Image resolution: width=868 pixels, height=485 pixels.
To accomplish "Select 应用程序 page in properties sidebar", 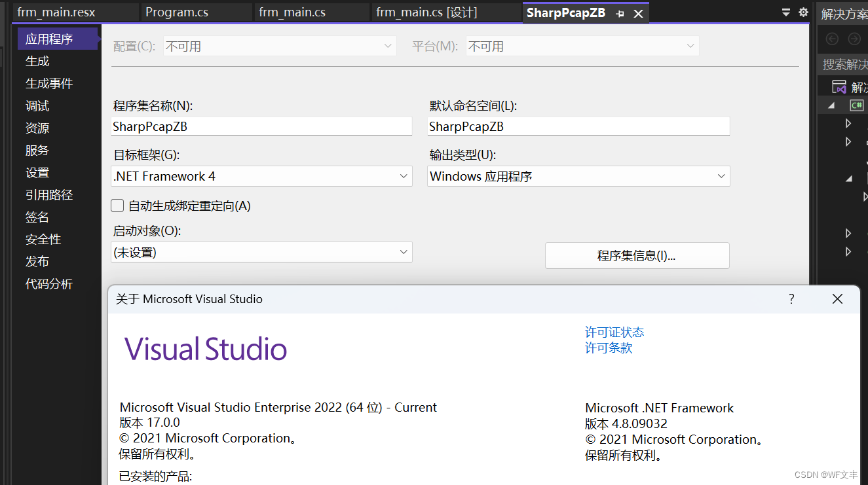I will click(58, 39).
